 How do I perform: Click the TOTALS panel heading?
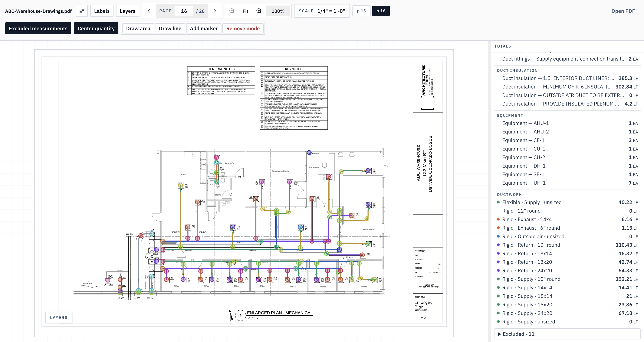coord(503,46)
